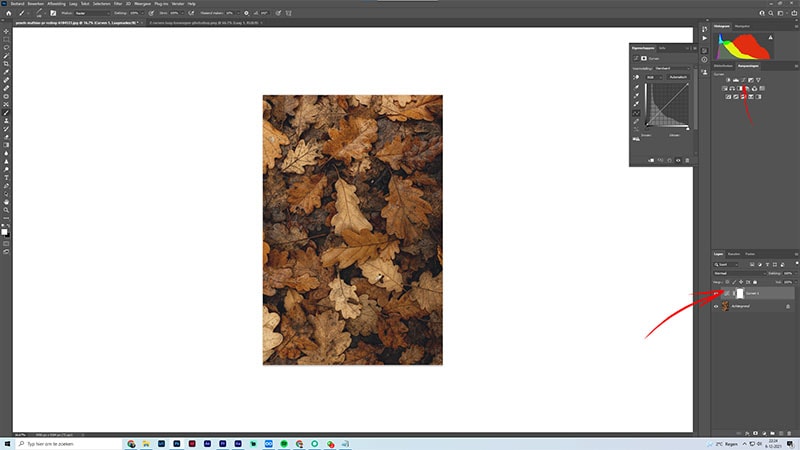Screen dimensions: 800x450
Task: Click the Automatisch button in Curves
Action: (678, 77)
